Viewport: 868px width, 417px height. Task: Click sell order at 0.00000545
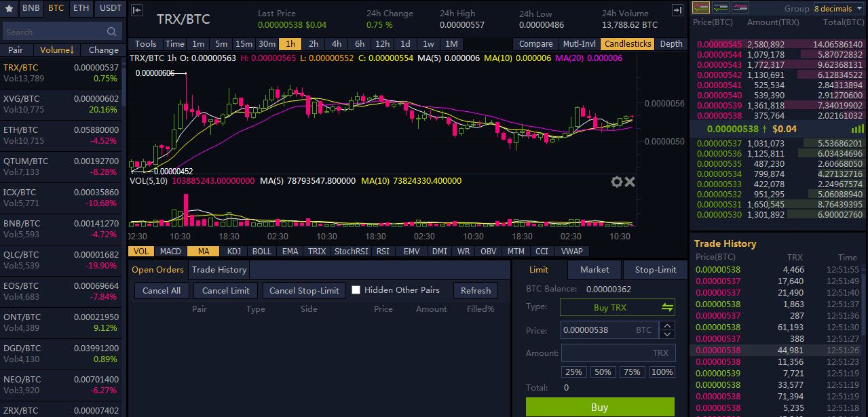point(778,44)
